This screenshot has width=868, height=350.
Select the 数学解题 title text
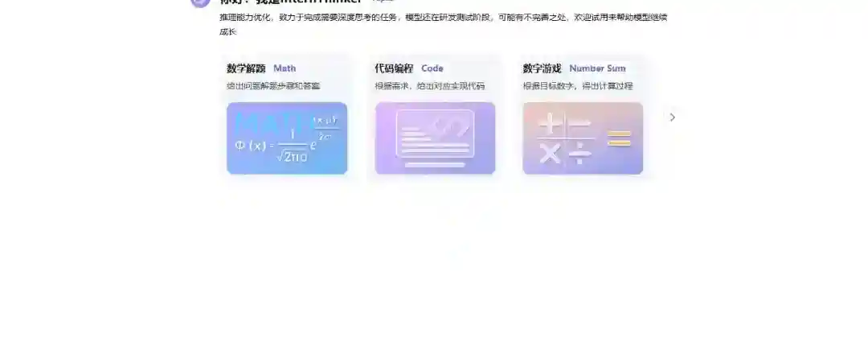(x=247, y=68)
